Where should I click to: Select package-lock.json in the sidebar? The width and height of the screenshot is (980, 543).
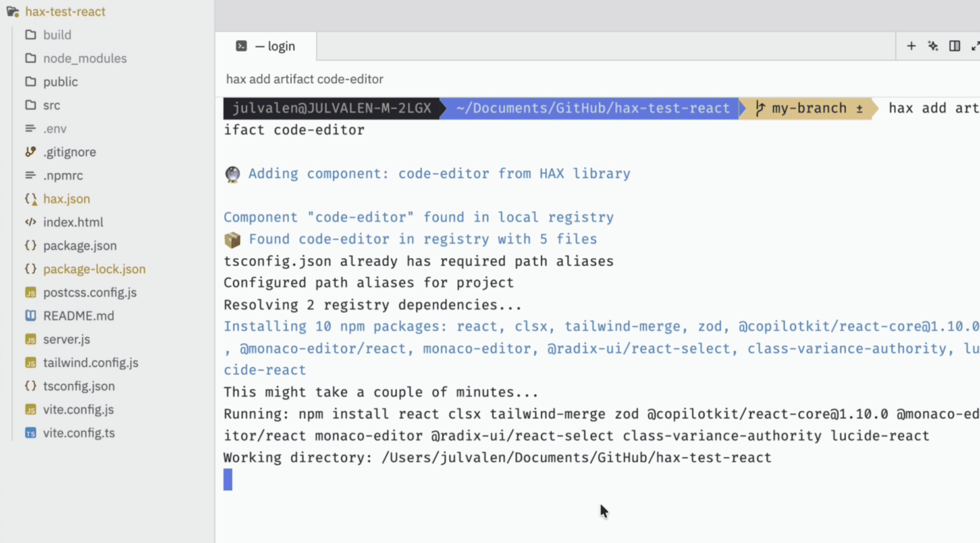pyautogui.click(x=94, y=269)
